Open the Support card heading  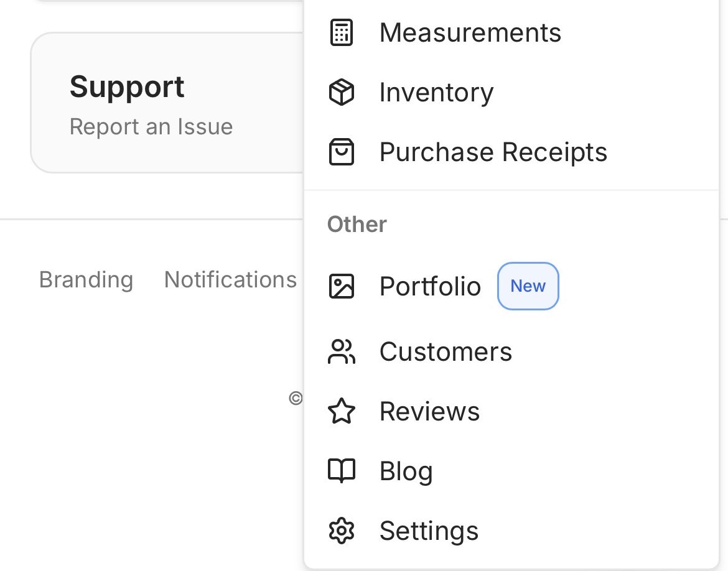tap(127, 86)
